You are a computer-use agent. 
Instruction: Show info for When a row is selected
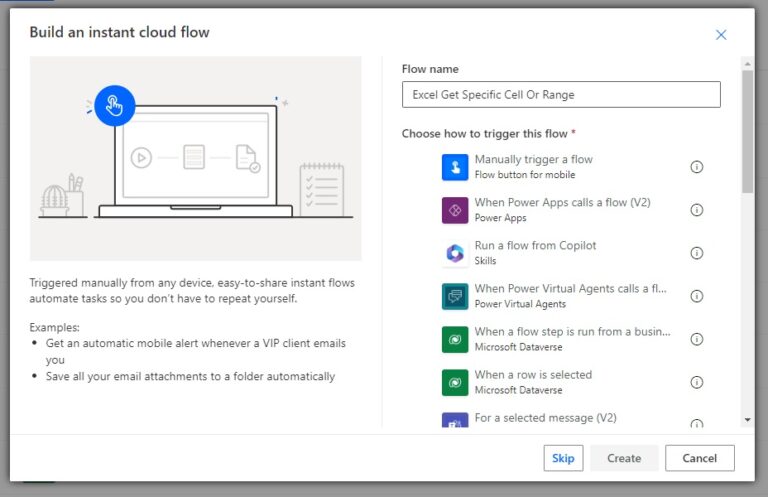(697, 382)
